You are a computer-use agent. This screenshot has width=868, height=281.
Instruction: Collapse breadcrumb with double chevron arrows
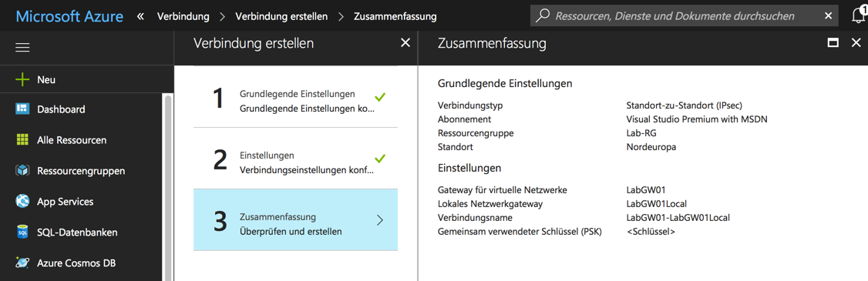tap(140, 16)
